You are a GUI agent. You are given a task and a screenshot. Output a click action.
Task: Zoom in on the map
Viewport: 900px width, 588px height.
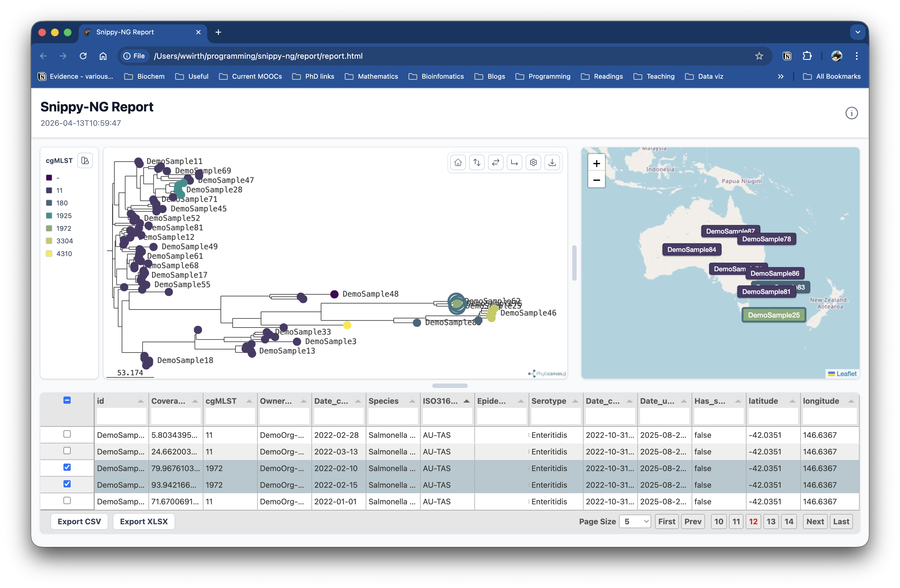[x=596, y=163]
